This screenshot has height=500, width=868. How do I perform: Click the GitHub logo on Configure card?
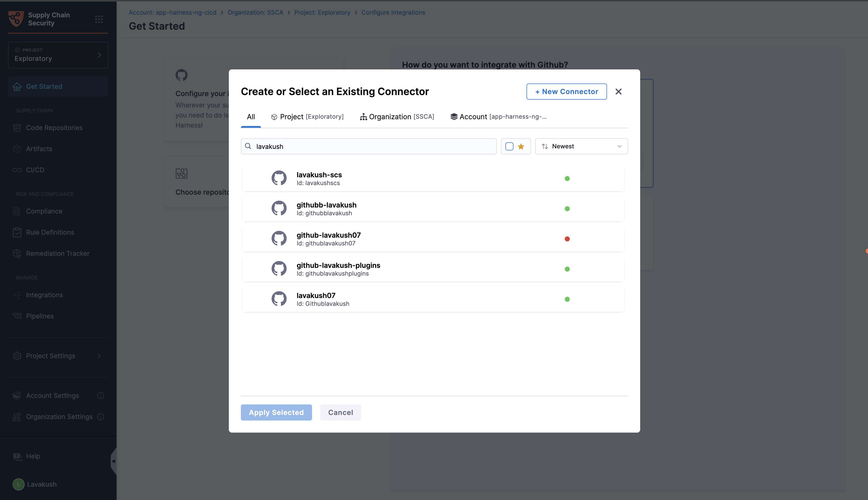pos(182,75)
